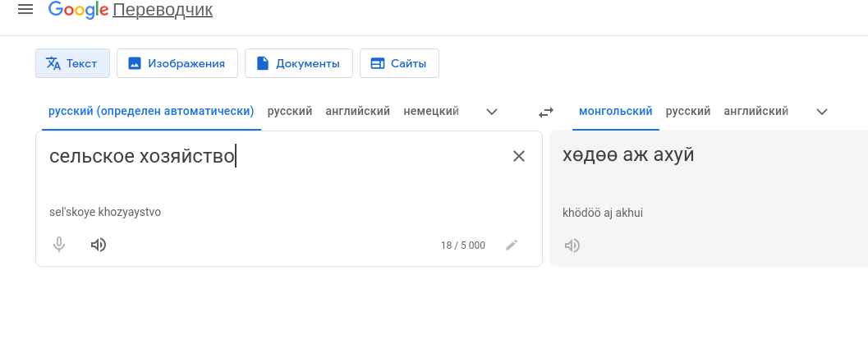The width and height of the screenshot is (868, 340).
Task: Choose немецкий as source language
Action: click(431, 111)
